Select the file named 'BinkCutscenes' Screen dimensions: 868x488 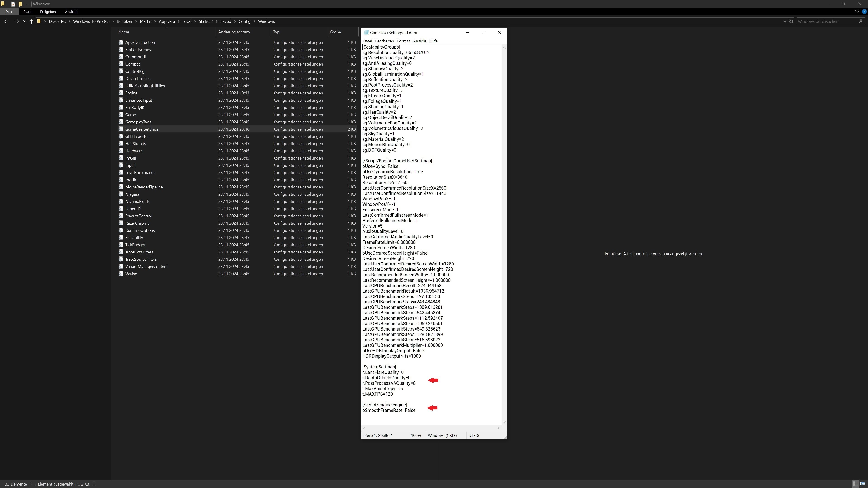click(x=138, y=49)
